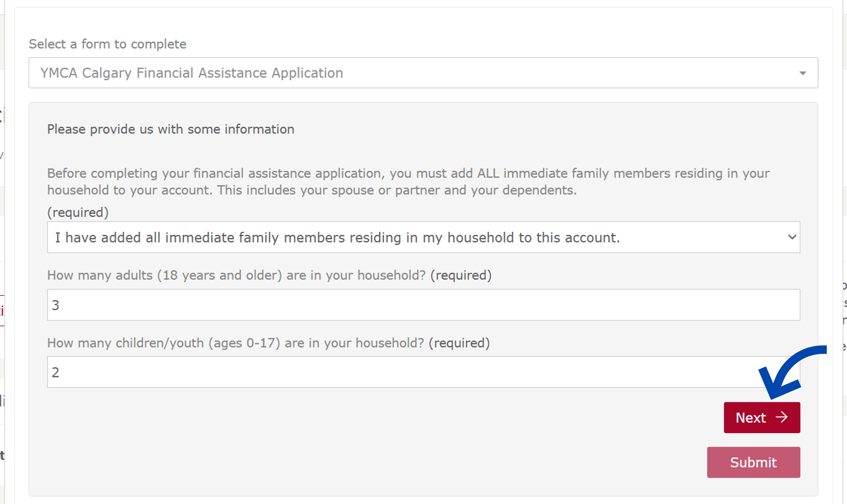Open the YMCA Calgary Financial Assistance Application dropdown
Screen dimensions: 847x504
click(423, 73)
